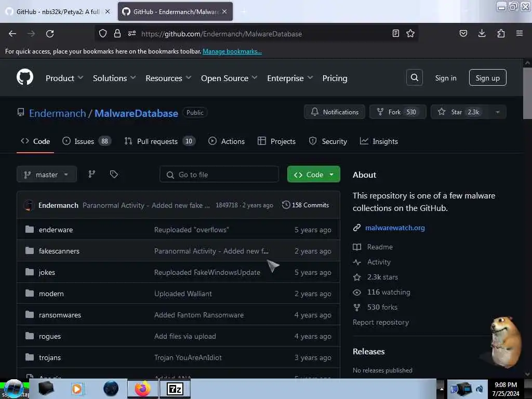Click Firefox icon in the taskbar

[143, 389]
